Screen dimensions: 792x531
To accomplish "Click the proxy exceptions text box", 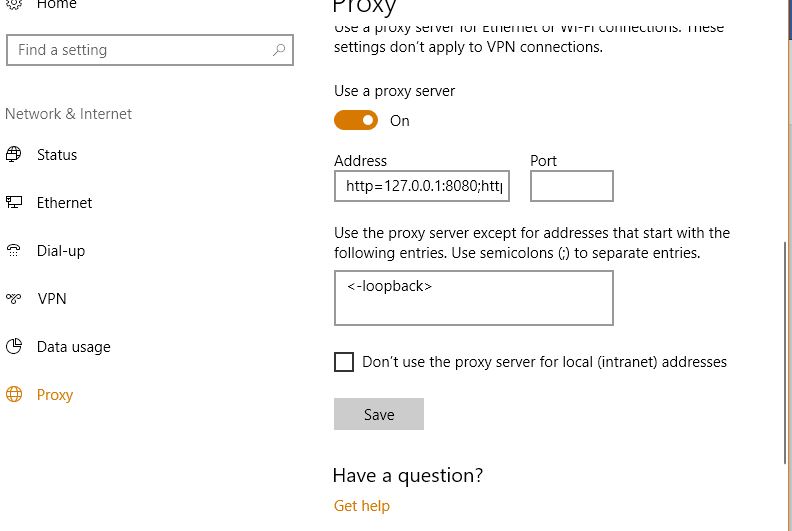I will 474,298.
